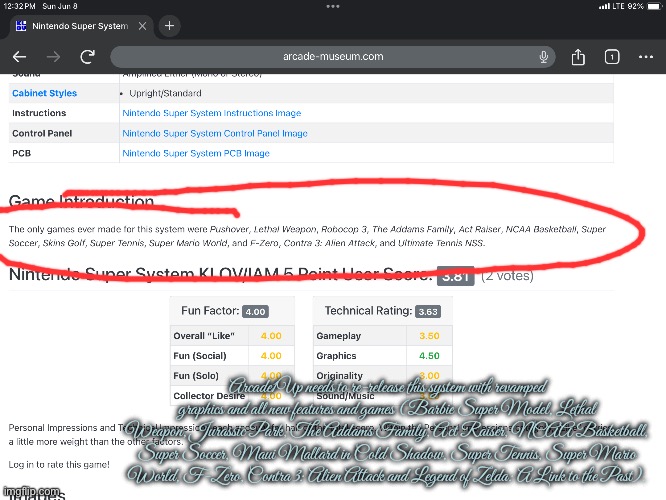Click the Fun (Solo) row label
Viewport: 666px width, 500px height.
(x=196, y=376)
